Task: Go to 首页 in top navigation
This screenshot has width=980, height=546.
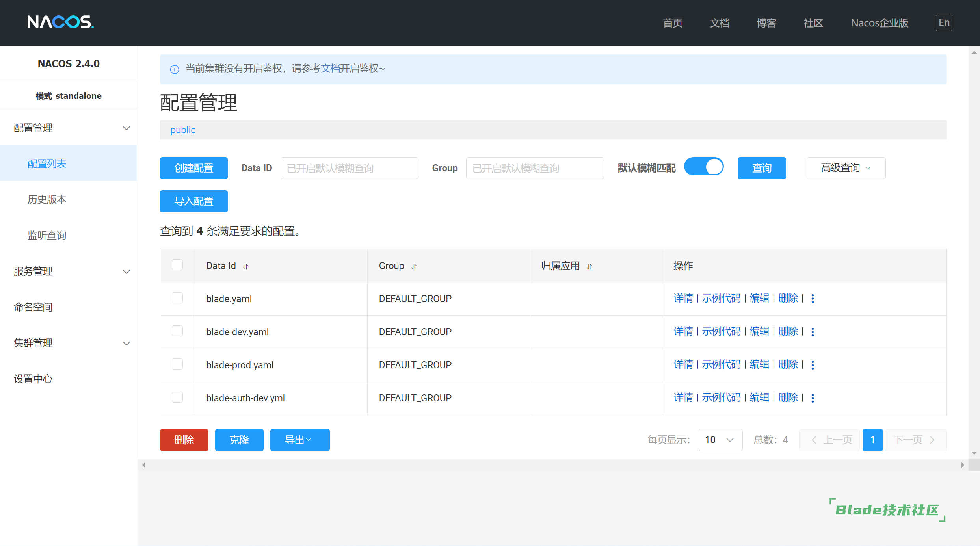Action: tap(673, 23)
